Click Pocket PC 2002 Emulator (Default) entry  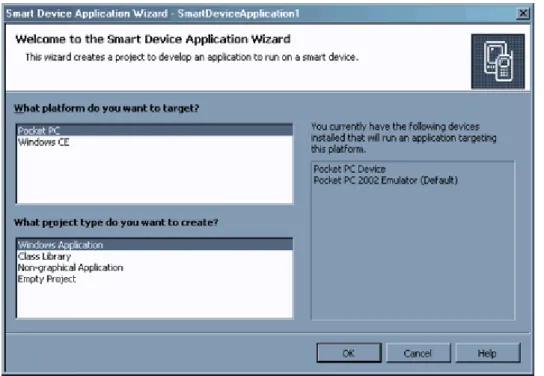point(386,180)
